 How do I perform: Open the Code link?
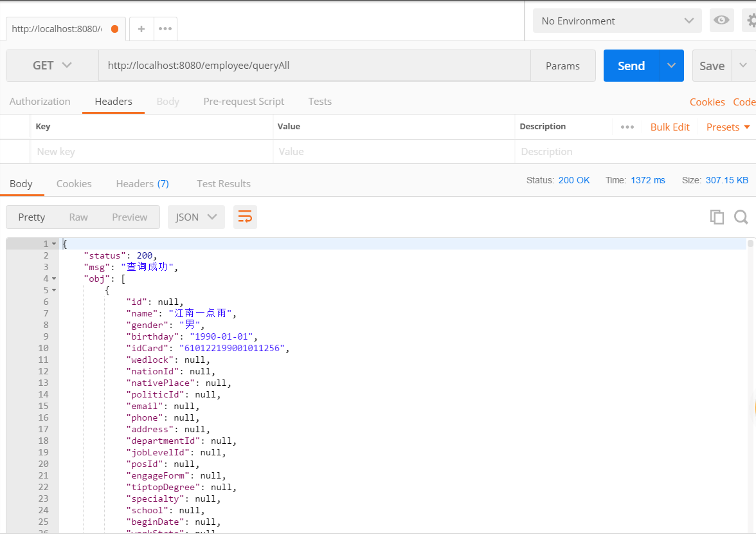744,102
